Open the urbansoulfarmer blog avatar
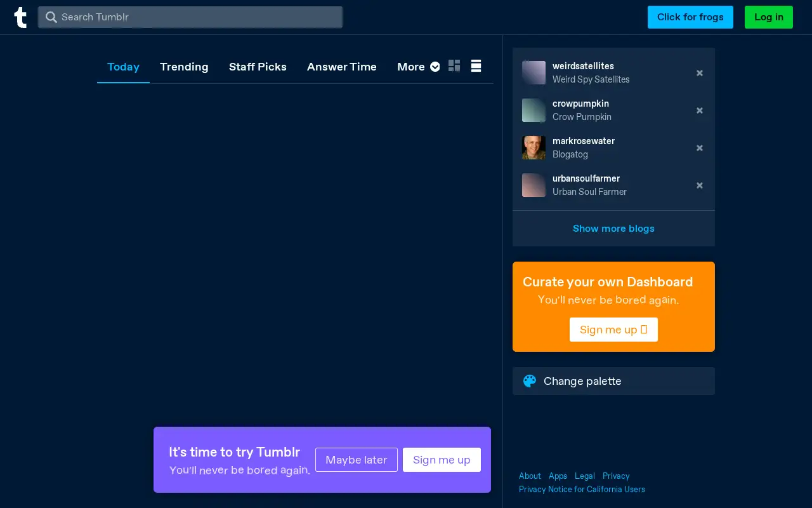 coord(534,185)
